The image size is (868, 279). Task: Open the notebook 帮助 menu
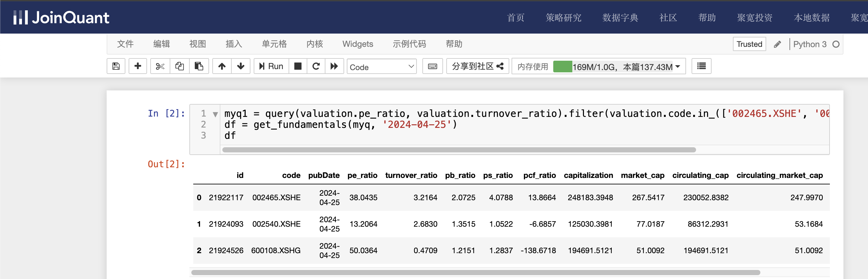(x=454, y=44)
